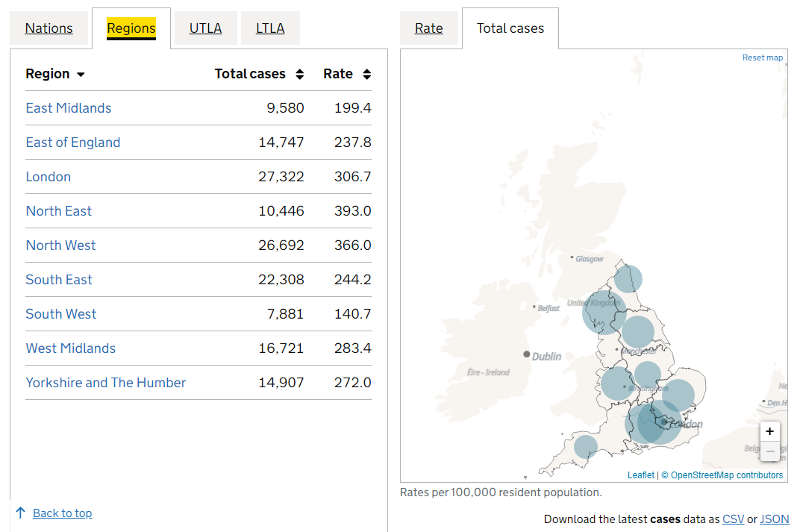Open the East Midlands region link
797x532 pixels.
[69, 108]
